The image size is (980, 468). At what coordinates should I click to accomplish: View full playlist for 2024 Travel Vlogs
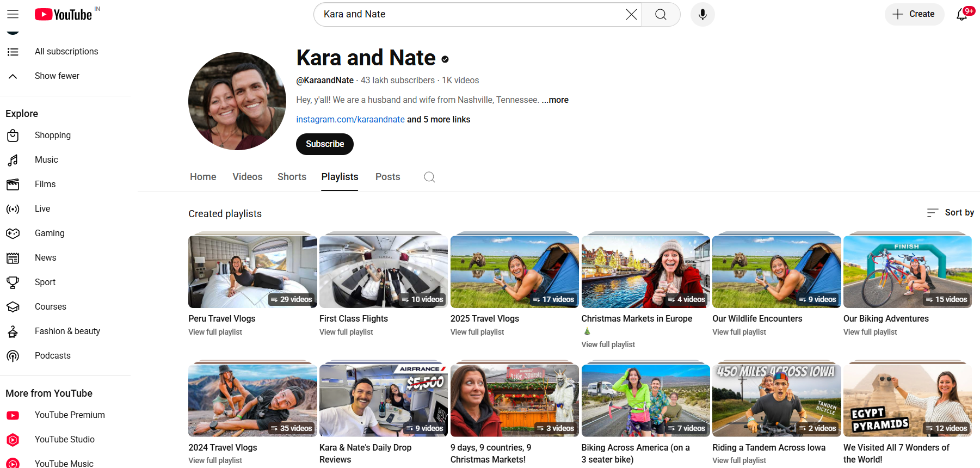click(x=215, y=460)
